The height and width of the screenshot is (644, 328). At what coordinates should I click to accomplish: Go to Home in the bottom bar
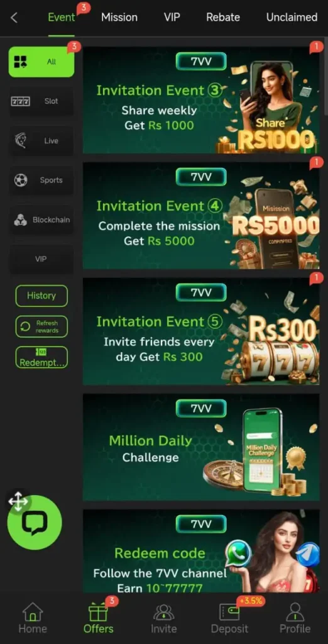pyautogui.click(x=33, y=611)
